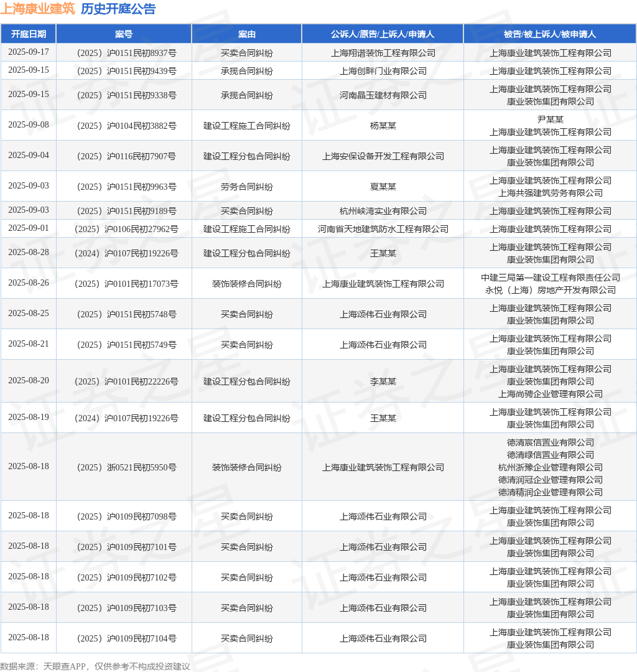Click plaintiff 上海安保设备开发工程有限公司

tap(383, 156)
